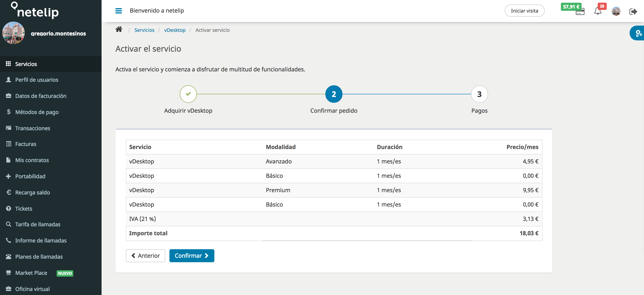Click the Servicios grid icon in sidebar
The image size is (644, 295).
8,64
